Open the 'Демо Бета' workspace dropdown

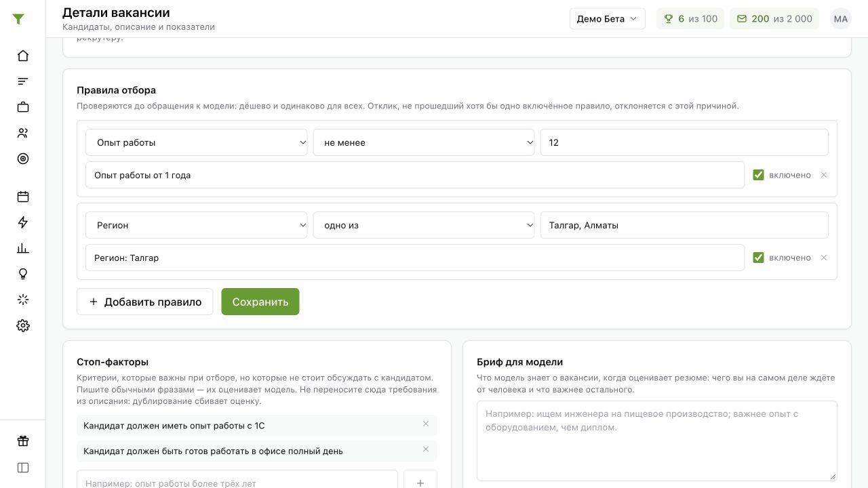[608, 19]
